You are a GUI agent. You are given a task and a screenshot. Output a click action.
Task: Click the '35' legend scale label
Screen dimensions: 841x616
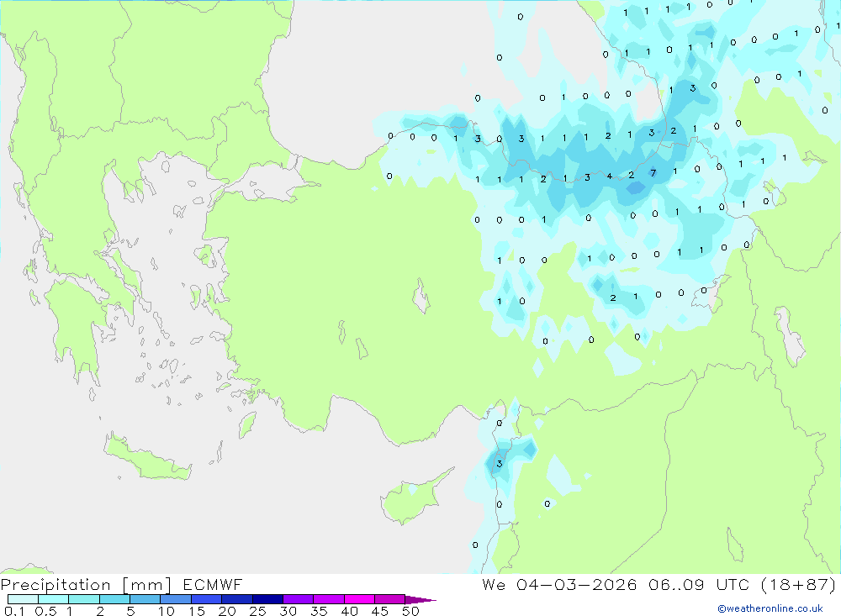tap(319, 611)
